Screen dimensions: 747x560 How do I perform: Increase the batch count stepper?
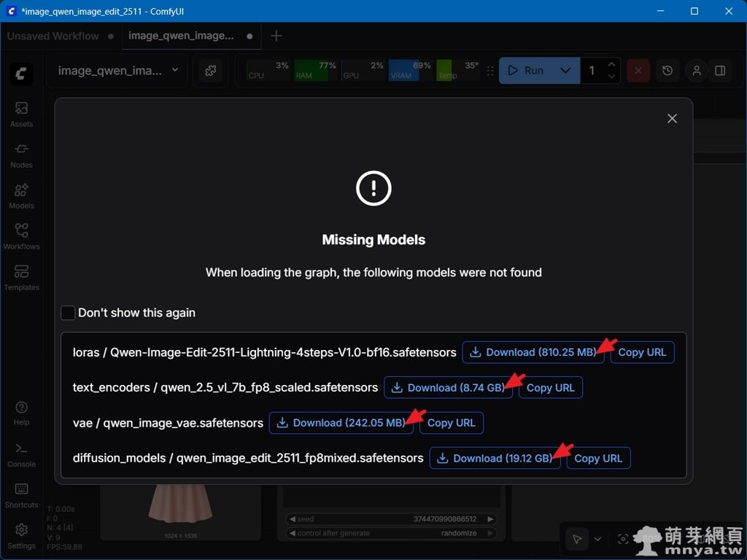pyautogui.click(x=611, y=66)
